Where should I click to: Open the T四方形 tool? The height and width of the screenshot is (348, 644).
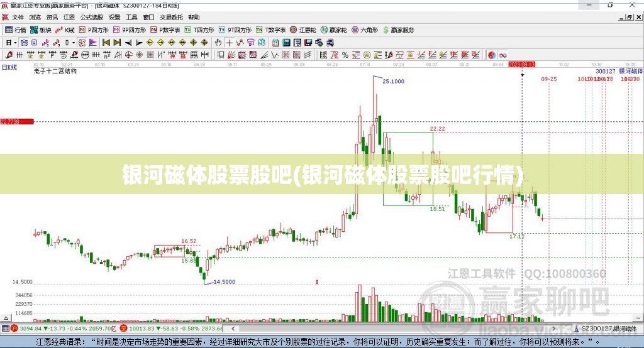[199, 30]
